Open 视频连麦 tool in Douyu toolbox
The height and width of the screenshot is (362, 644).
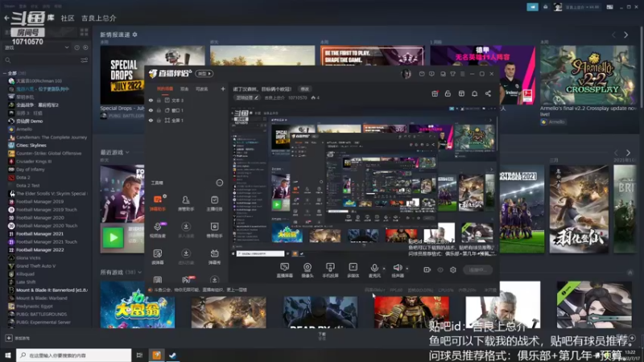tap(158, 229)
